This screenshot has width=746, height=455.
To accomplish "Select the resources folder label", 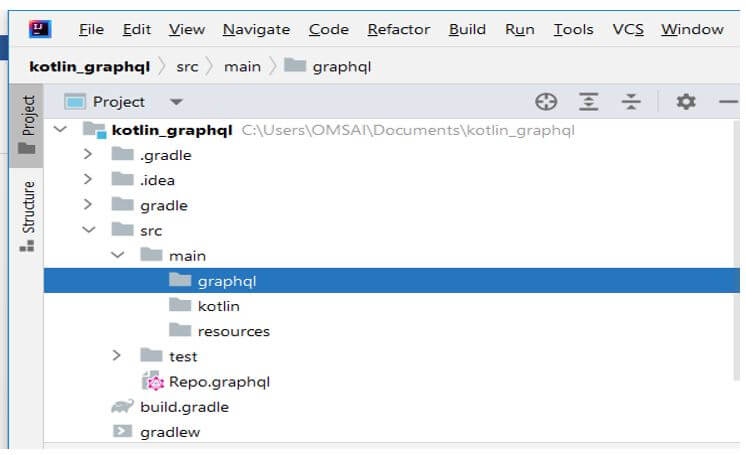I will coord(234,331).
